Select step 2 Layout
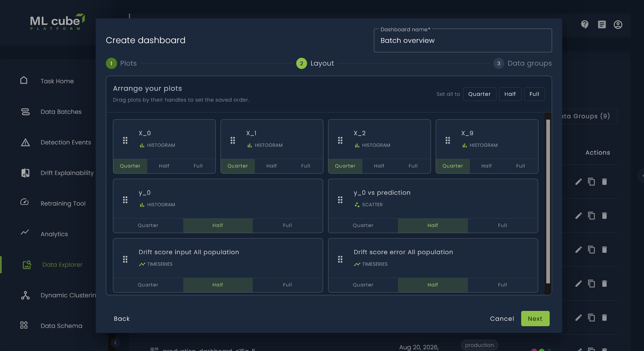The height and width of the screenshot is (351, 644). pos(315,63)
